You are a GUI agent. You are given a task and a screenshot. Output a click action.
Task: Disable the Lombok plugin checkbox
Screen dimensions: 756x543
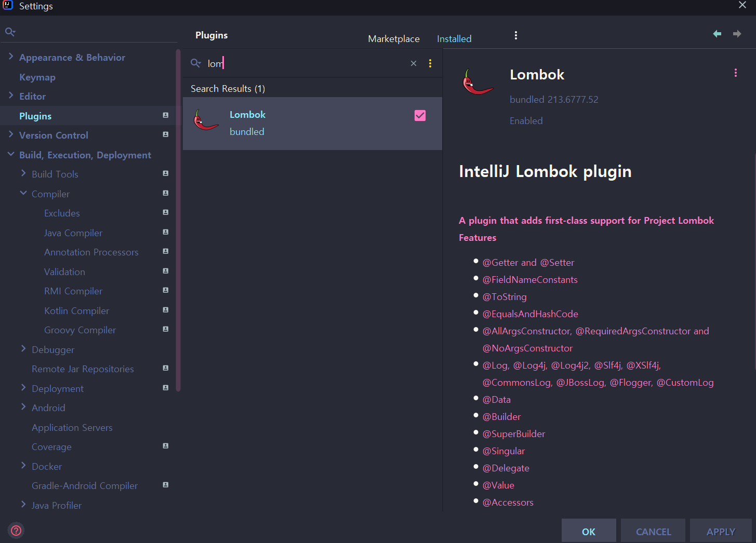tap(420, 115)
